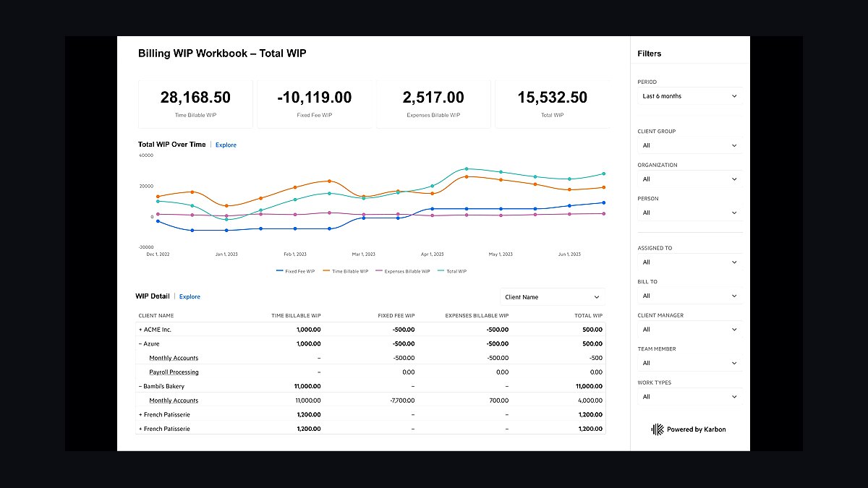868x488 pixels.
Task: Collapse the Azure client row
Action: [140, 344]
